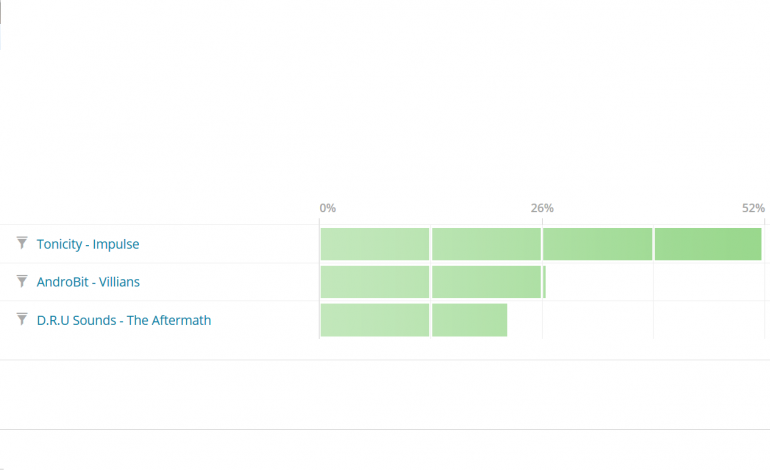Viewport: 770px width, 470px height.
Task: Click thin sliver at end of AndroBit bar
Action: pyautogui.click(x=544, y=282)
